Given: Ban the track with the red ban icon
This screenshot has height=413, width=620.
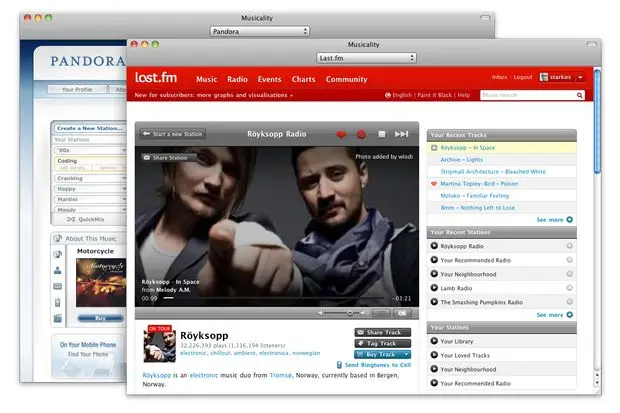Looking at the screenshot, I should [x=361, y=135].
